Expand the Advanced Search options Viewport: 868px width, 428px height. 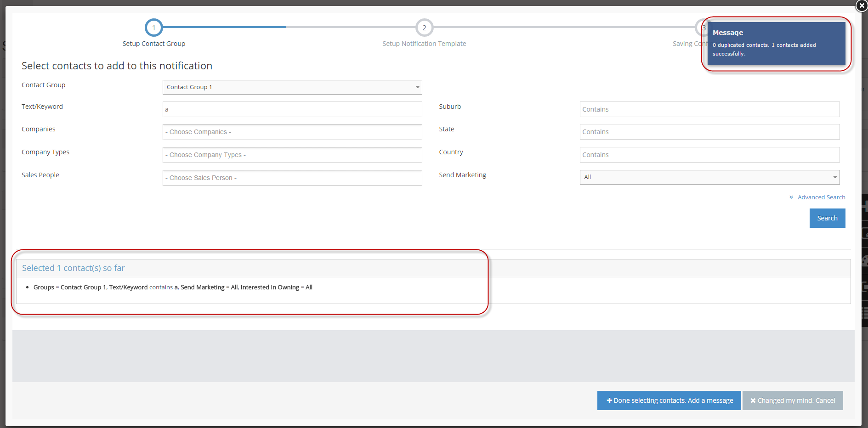click(821, 197)
